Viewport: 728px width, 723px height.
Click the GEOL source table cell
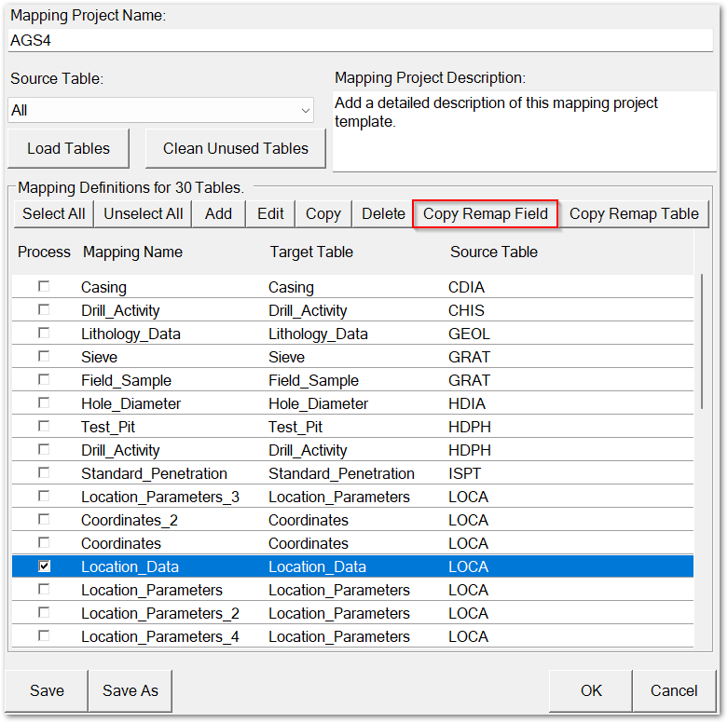469,334
